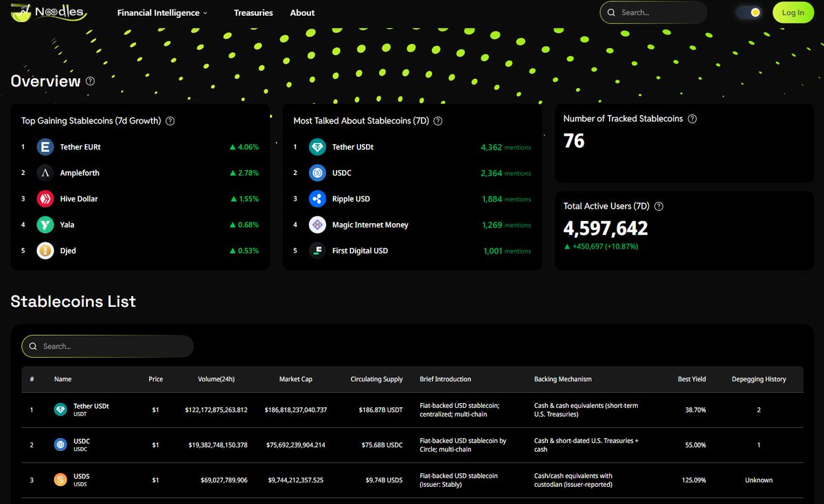Viewport: 824px width, 504px height.
Task: Click the 125.09% best yield cell
Action: pyautogui.click(x=693, y=480)
